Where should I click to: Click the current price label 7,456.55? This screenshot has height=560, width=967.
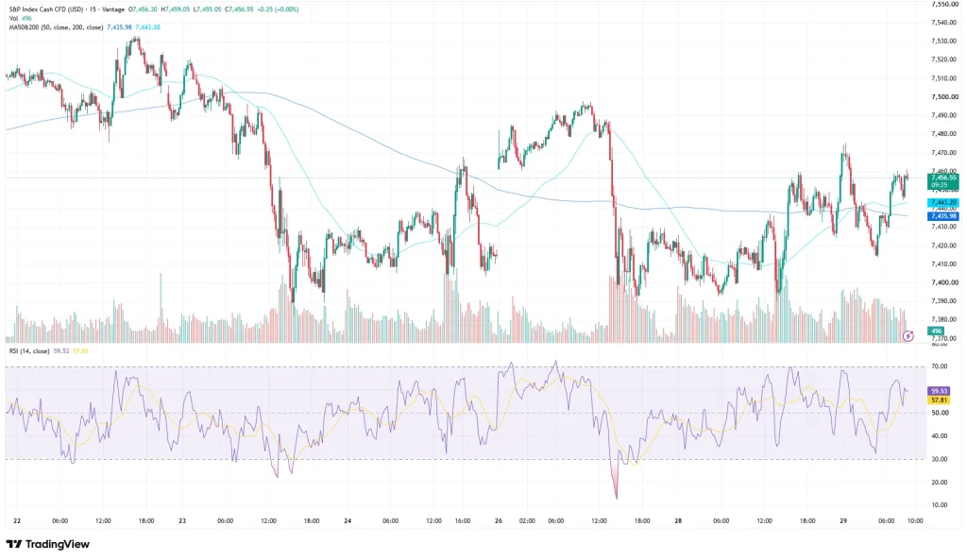coord(943,178)
